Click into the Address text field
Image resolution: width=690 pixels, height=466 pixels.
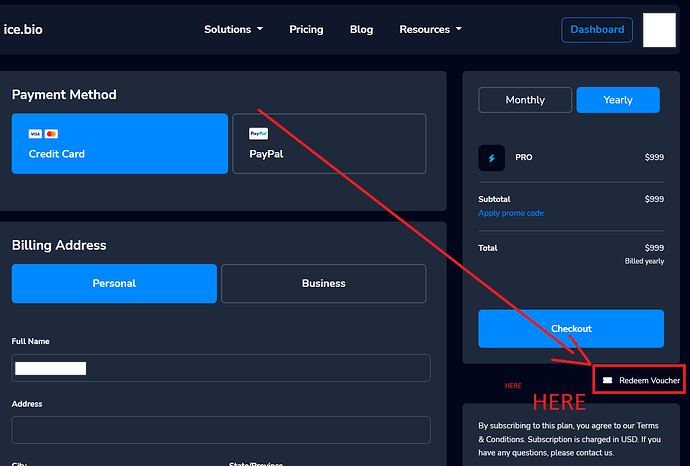point(221,430)
